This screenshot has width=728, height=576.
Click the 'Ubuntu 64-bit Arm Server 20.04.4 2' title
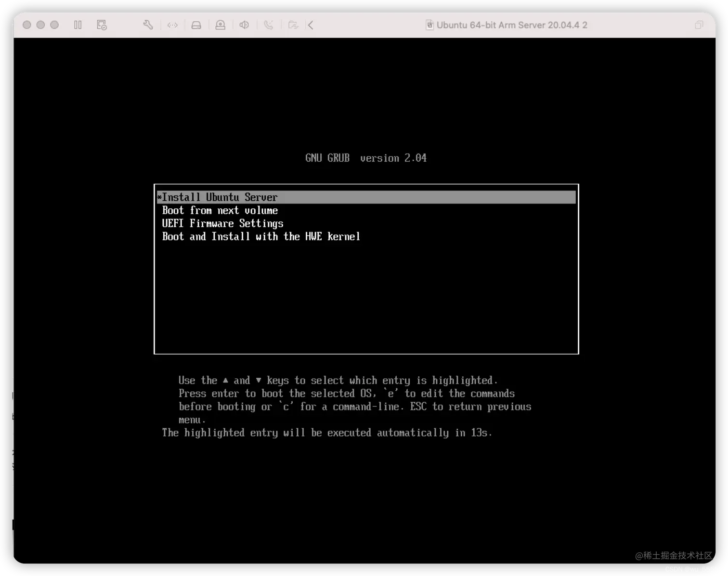[512, 25]
